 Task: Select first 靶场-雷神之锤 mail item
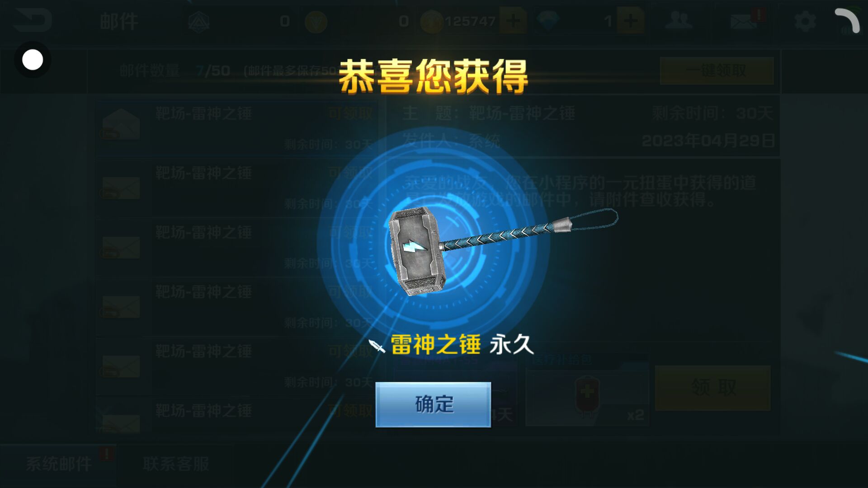pyautogui.click(x=236, y=128)
